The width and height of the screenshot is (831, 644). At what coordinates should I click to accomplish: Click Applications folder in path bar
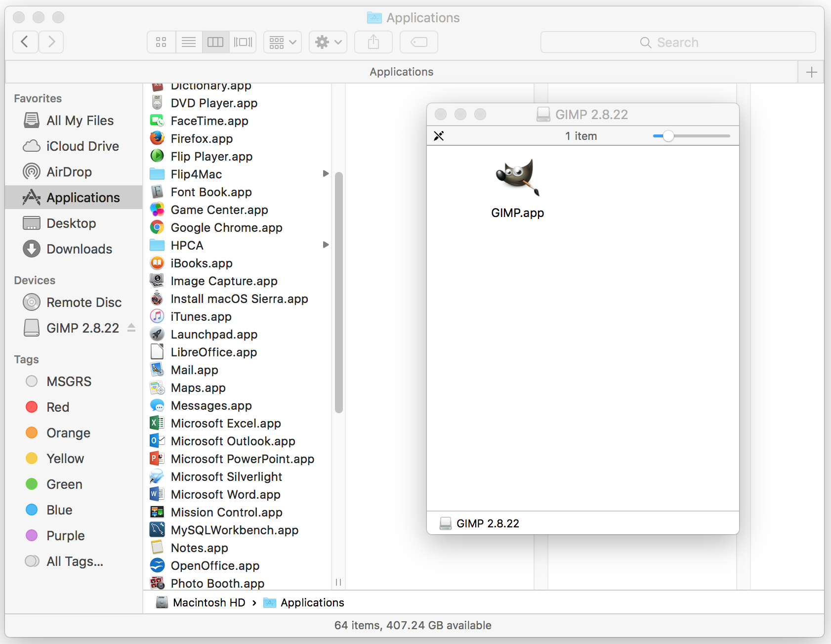coord(304,602)
